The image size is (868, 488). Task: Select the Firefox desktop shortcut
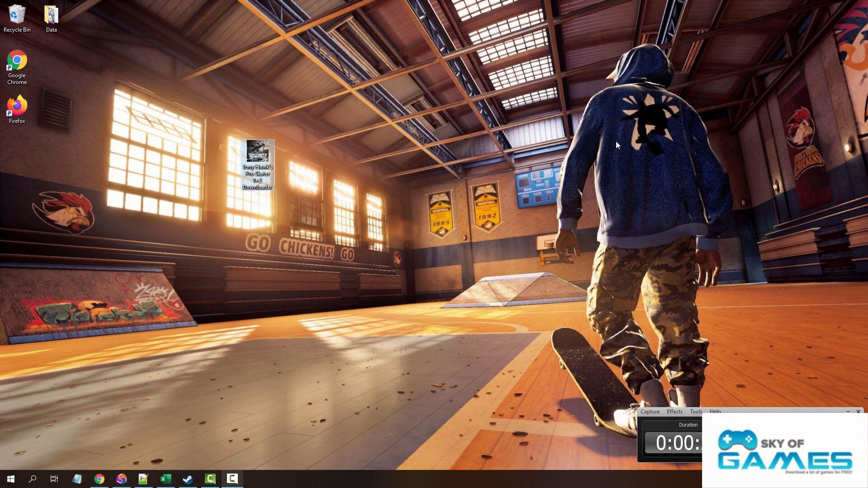coord(17,109)
